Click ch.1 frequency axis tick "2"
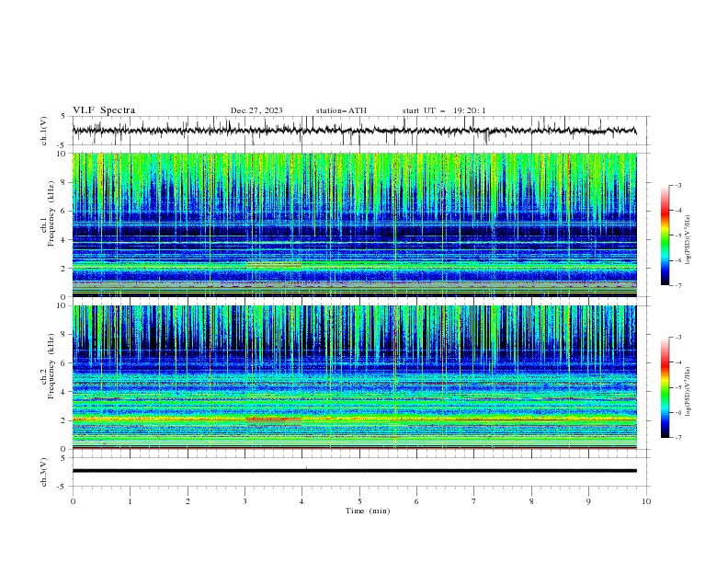The height and width of the screenshot is (563, 728). coord(64,269)
